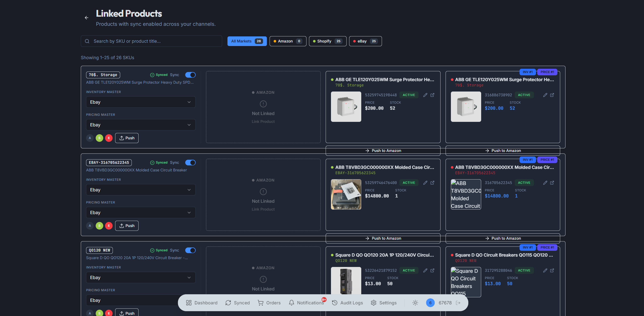Go back using the arrow icon
The image size is (644, 316).
pyautogui.click(x=87, y=18)
